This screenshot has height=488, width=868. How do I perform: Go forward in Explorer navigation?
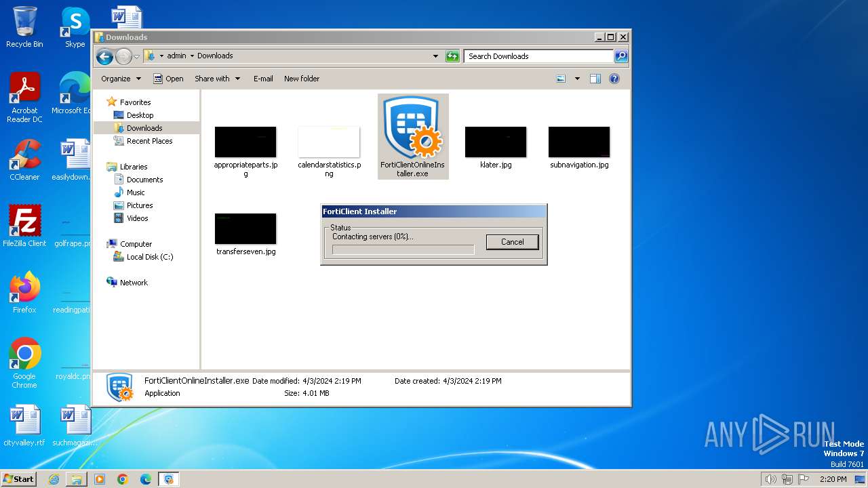pos(123,56)
